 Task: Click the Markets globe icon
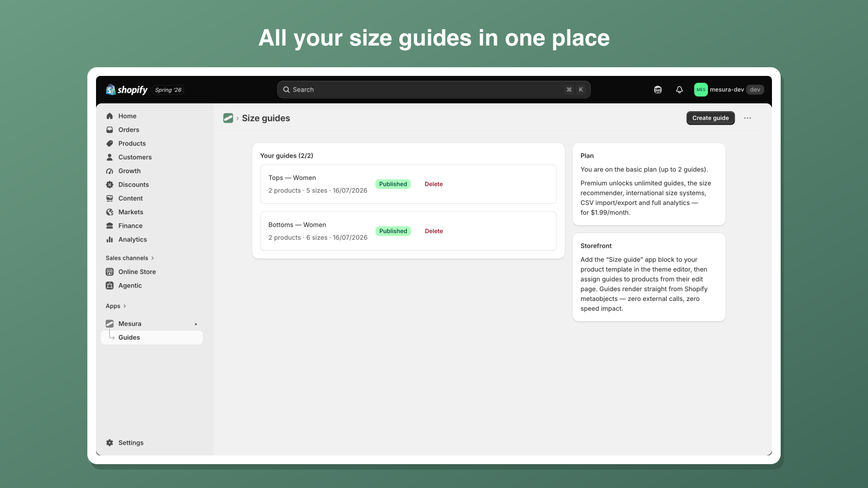point(110,212)
